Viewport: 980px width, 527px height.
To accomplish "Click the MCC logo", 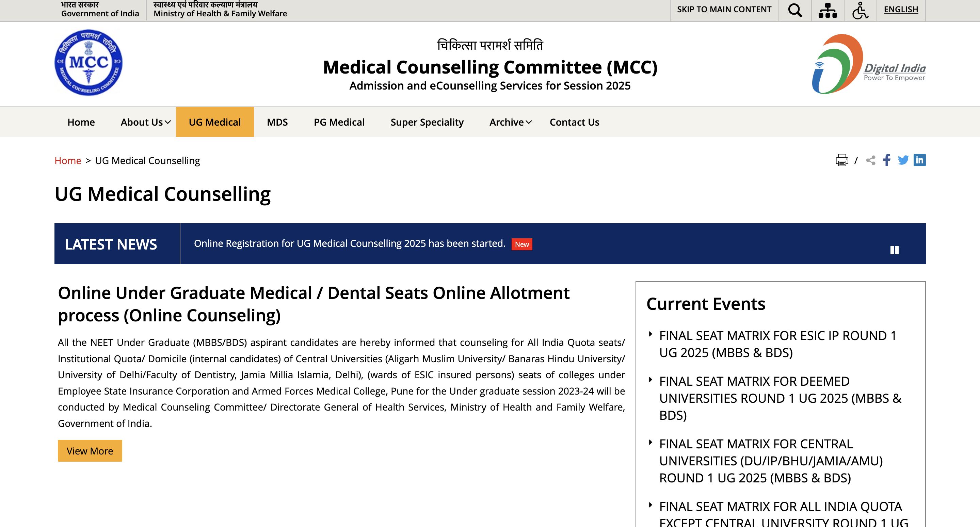I will click(x=88, y=63).
